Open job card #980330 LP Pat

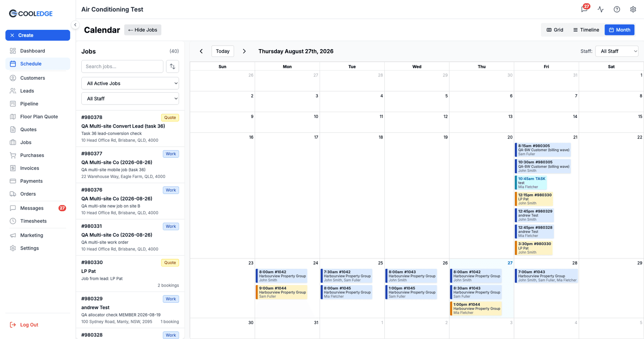[130, 274]
